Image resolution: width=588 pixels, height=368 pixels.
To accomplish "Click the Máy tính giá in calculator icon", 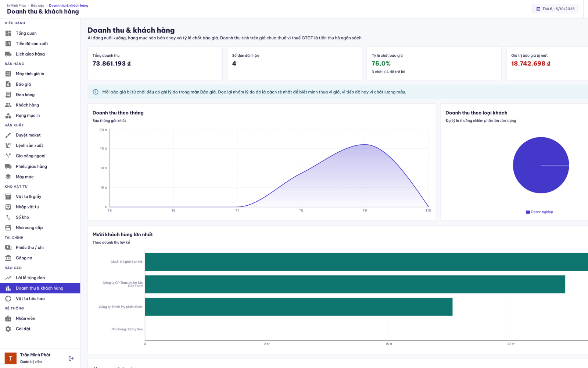I will pyautogui.click(x=8, y=74).
